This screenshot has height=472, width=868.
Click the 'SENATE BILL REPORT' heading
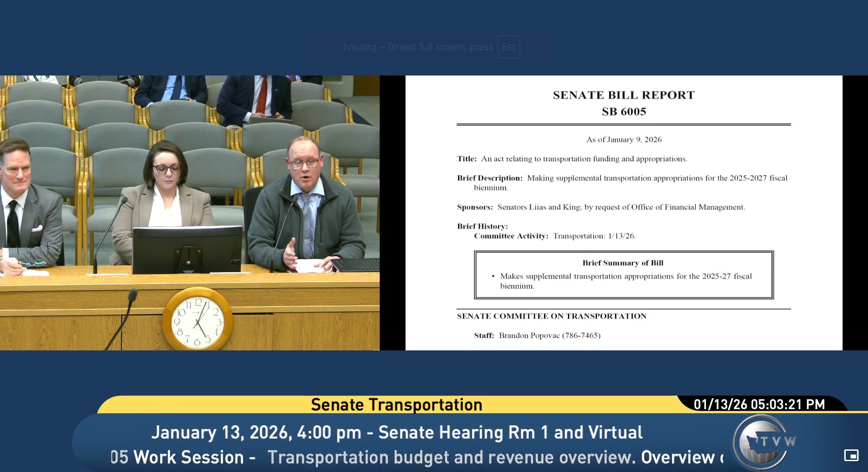pyautogui.click(x=624, y=95)
